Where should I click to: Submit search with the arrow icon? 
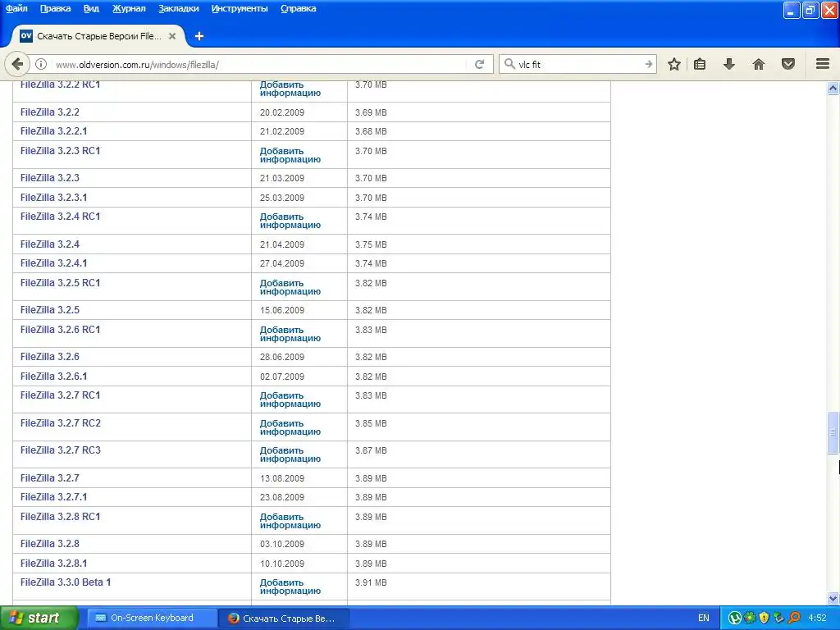click(648, 64)
